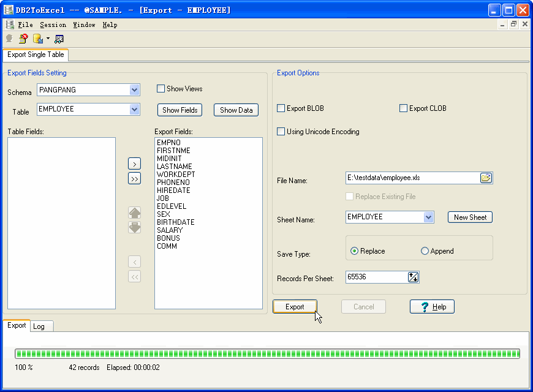Enable the Show Views checkbox

[161, 89]
